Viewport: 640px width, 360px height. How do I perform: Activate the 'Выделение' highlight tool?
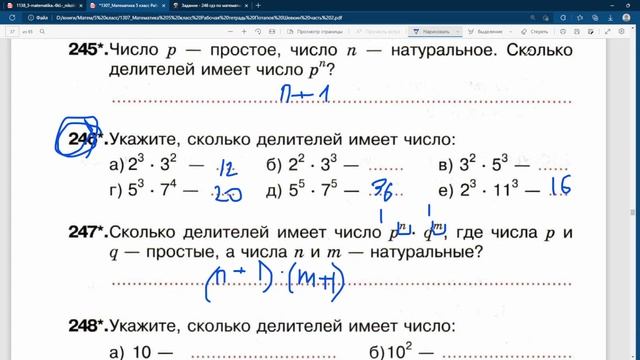point(486,31)
